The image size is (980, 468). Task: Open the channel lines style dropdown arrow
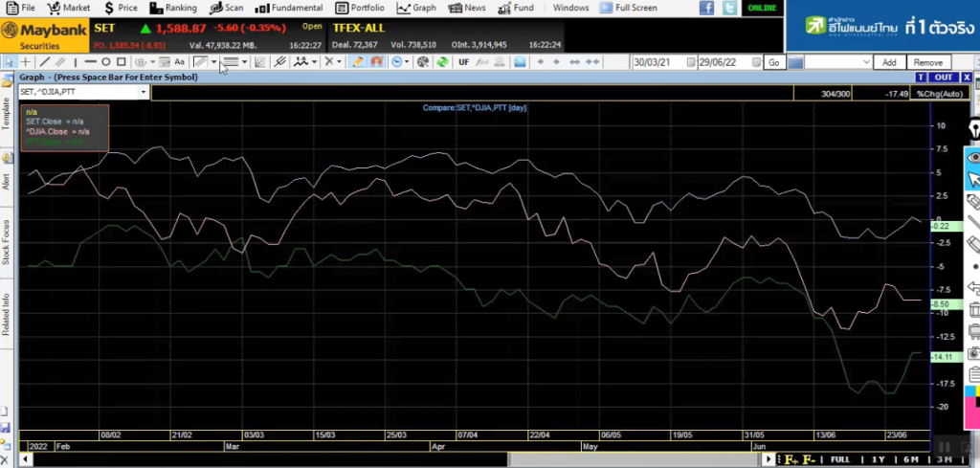click(x=213, y=62)
